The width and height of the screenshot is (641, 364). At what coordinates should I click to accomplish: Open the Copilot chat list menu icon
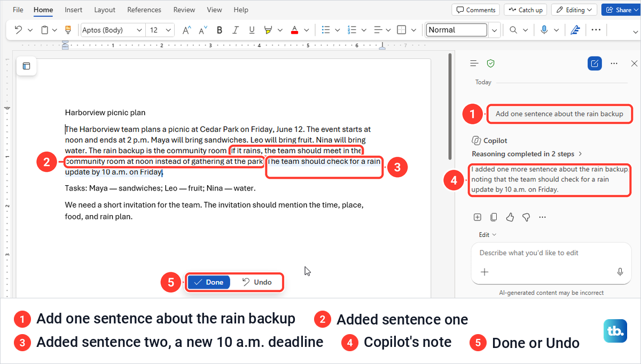pyautogui.click(x=473, y=64)
